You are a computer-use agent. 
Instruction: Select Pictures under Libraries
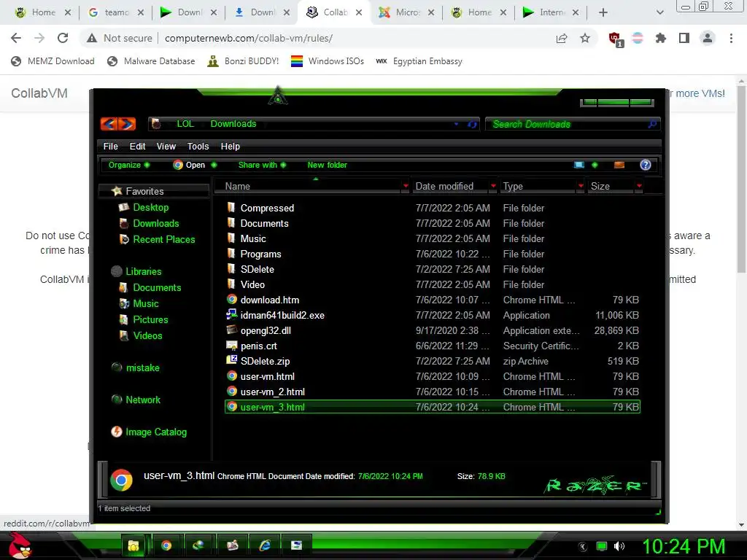coord(150,319)
